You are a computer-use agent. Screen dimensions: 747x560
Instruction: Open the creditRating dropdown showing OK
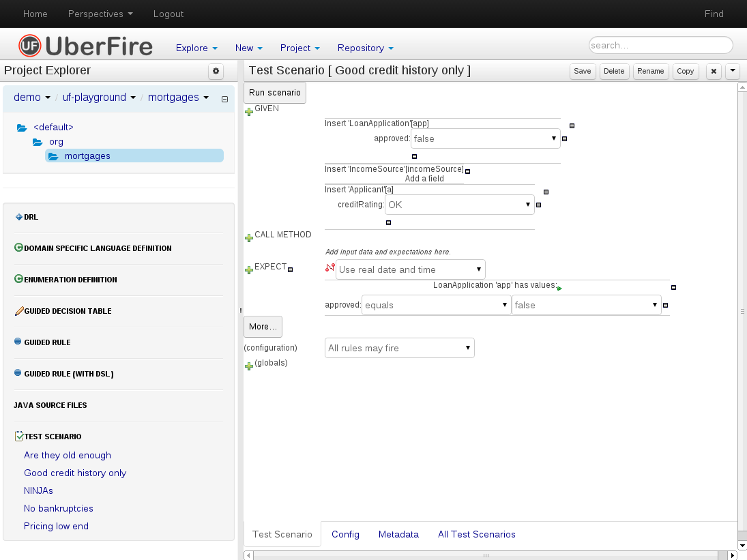click(459, 205)
